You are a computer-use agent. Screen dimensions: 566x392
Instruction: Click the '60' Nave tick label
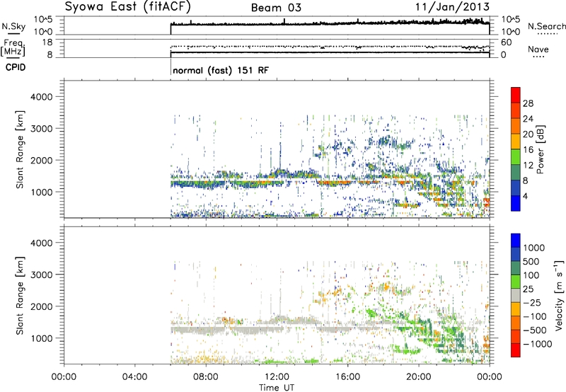pos(506,42)
